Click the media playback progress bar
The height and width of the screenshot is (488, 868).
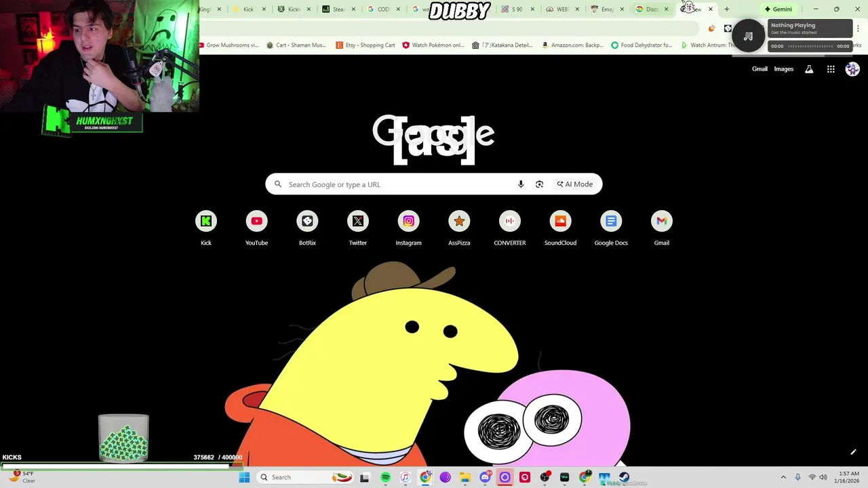pos(810,46)
